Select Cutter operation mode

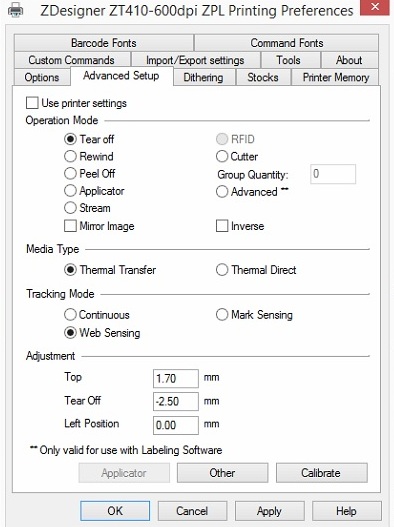coord(222,156)
